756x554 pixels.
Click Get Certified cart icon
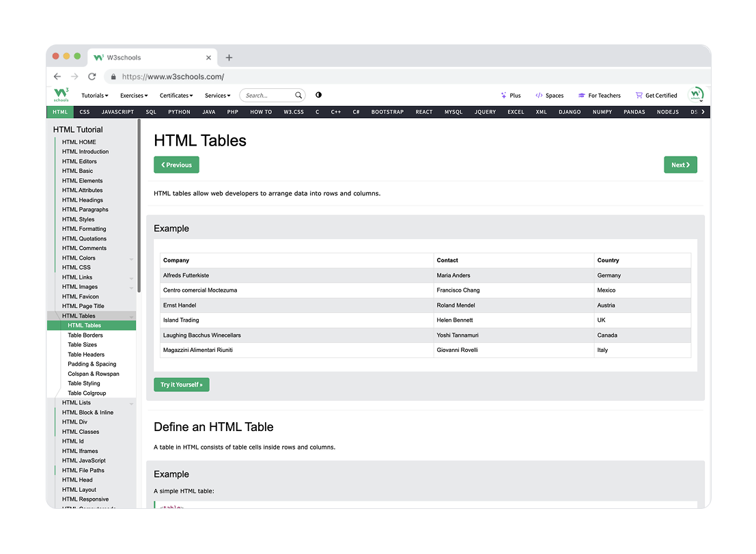[x=639, y=96]
